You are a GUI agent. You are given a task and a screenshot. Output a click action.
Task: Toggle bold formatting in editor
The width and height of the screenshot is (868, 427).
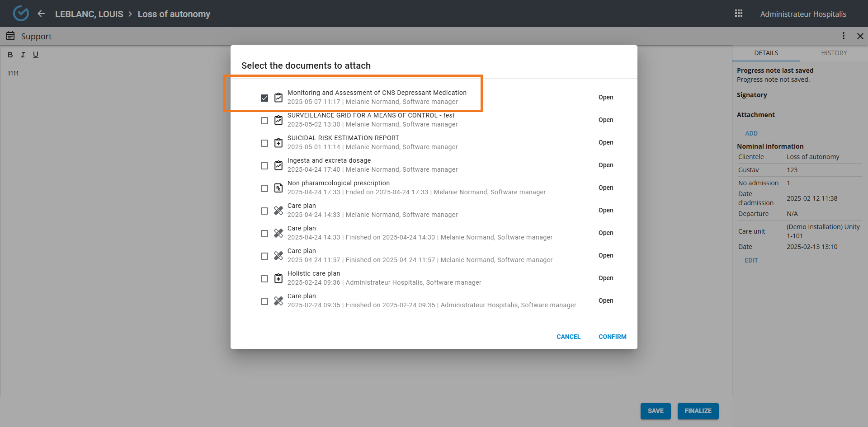(x=10, y=55)
